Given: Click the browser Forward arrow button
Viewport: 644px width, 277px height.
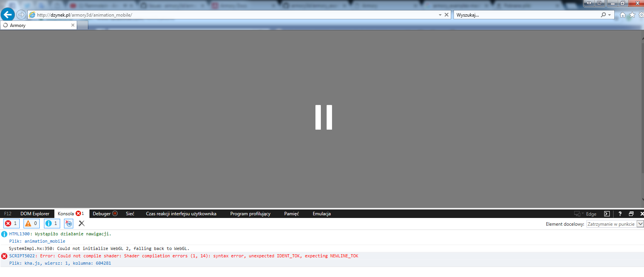Looking at the screenshot, I should (x=21, y=15).
